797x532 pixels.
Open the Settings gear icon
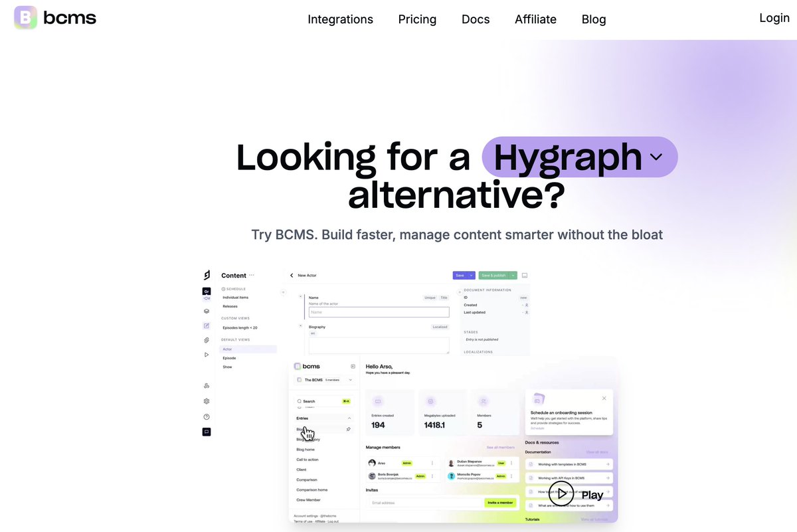[x=207, y=401]
